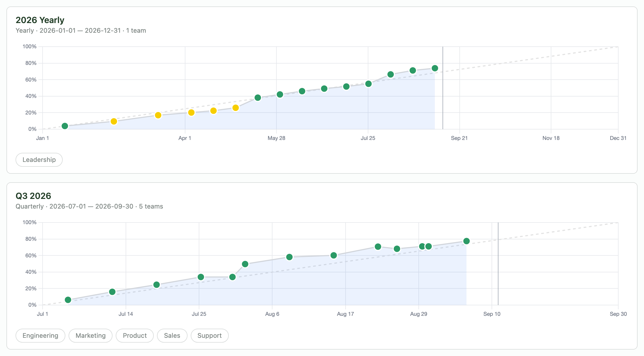Click last yellow point before May 28
Image resolution: width=644 pixels, height=356 pixels.
coord(236,108)
